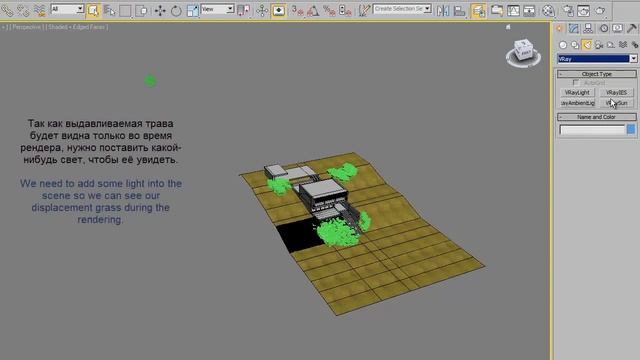Select the Geometry create category
The image size is (640, 360).
pos(563,45)
